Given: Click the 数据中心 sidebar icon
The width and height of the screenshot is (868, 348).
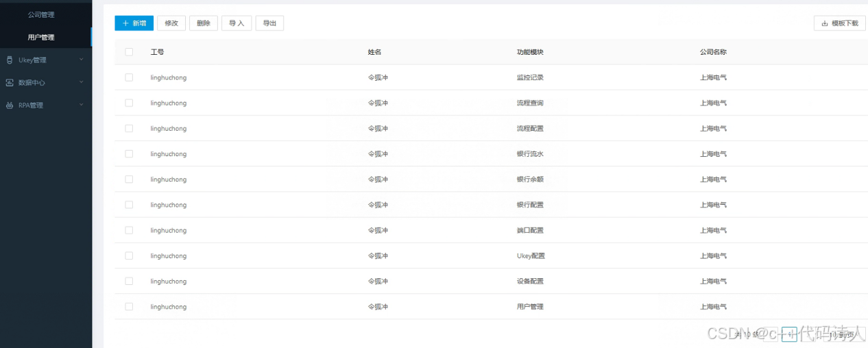Looking at the screenshot, I should pyautogui.click(x=10, y=82).
